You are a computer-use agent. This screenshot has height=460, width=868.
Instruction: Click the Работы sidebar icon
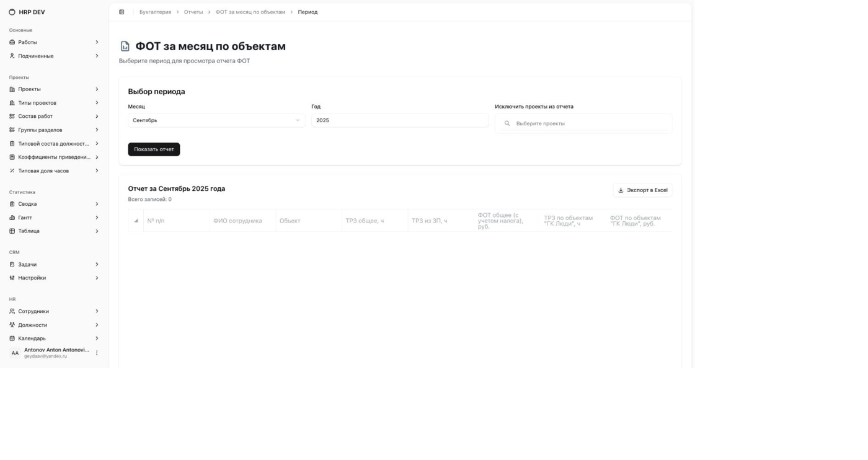tap(12, 42)
